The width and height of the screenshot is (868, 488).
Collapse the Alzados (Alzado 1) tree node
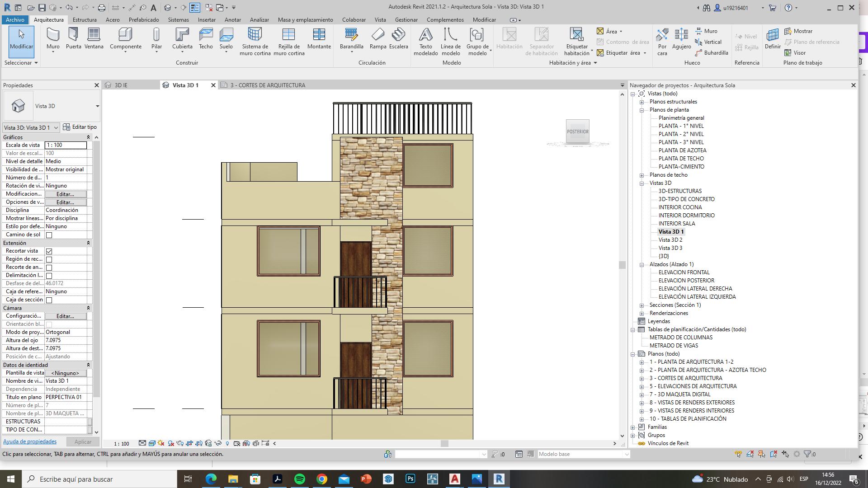pyautogui.click(x=642, y=265)
